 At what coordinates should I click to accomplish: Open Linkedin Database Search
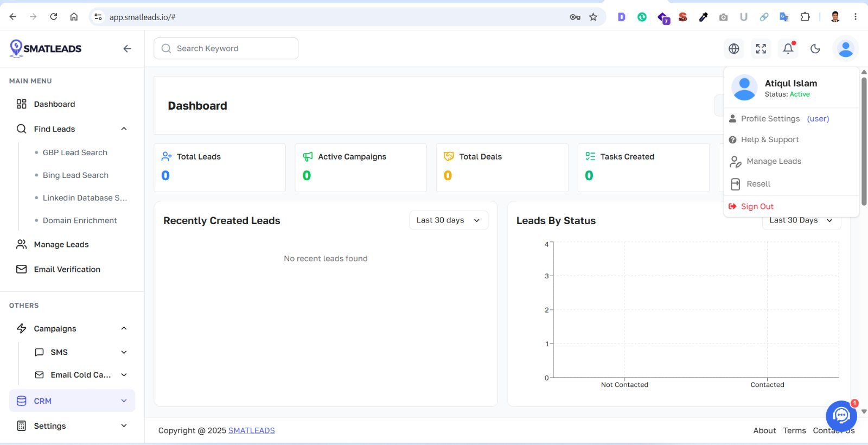[85, 198]
